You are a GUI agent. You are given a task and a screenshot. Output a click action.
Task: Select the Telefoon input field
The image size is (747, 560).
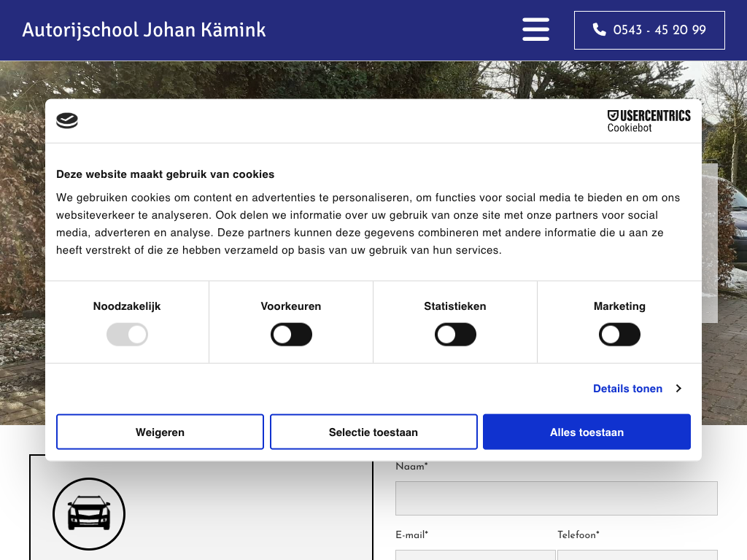[x=637, y=555]
